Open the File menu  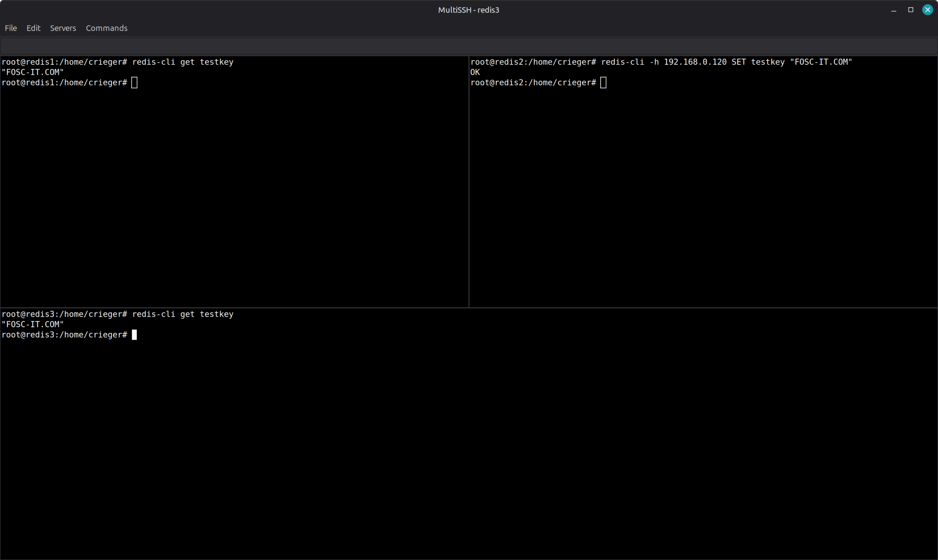(x=11, y=28)
